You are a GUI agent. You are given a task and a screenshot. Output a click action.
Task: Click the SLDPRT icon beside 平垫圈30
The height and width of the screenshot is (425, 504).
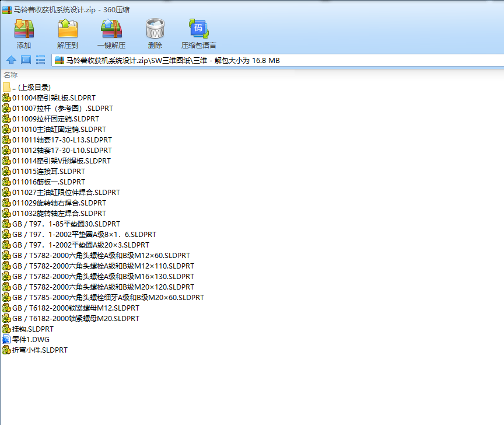(6, 224)
